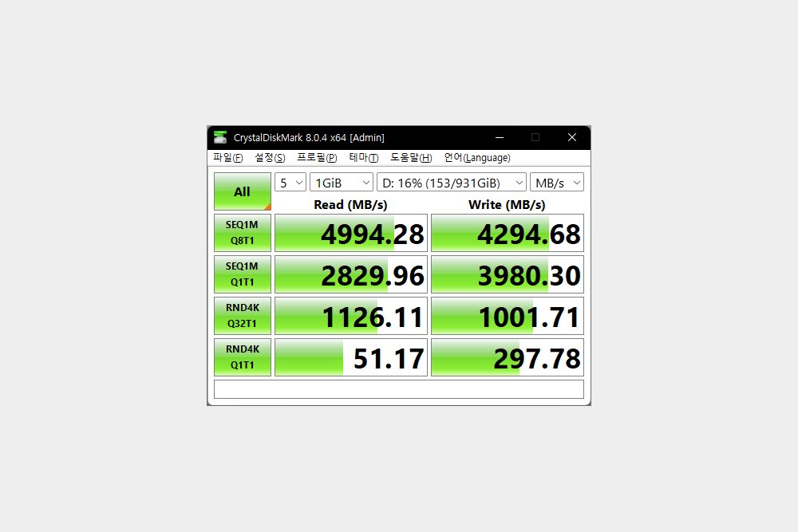Start the SEQ1M Q8T1 test
Screen dimensions: 798x532
pos(243,233)
